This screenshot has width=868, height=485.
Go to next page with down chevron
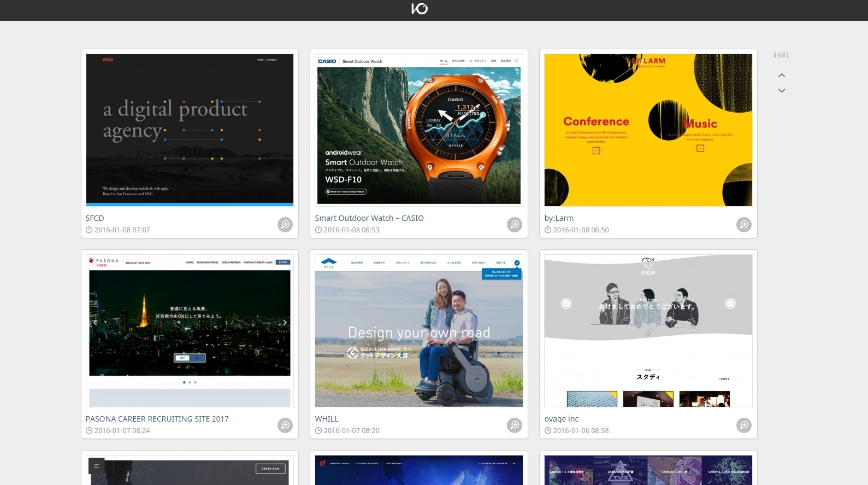pyautogui.click(x=782, y=91)
